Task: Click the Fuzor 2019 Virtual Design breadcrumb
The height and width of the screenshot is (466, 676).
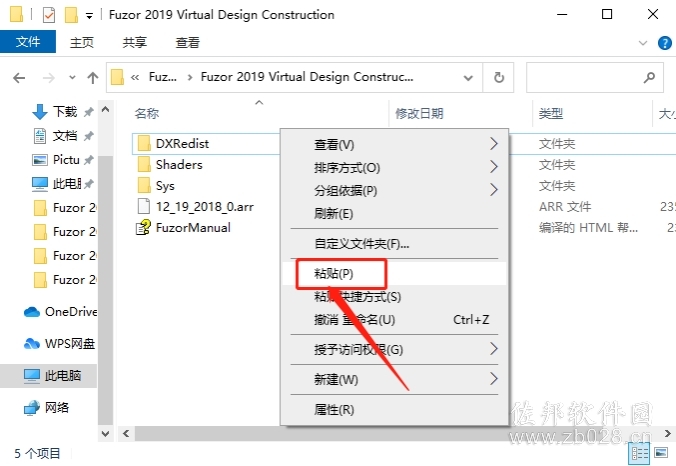Action: point(307,77)
